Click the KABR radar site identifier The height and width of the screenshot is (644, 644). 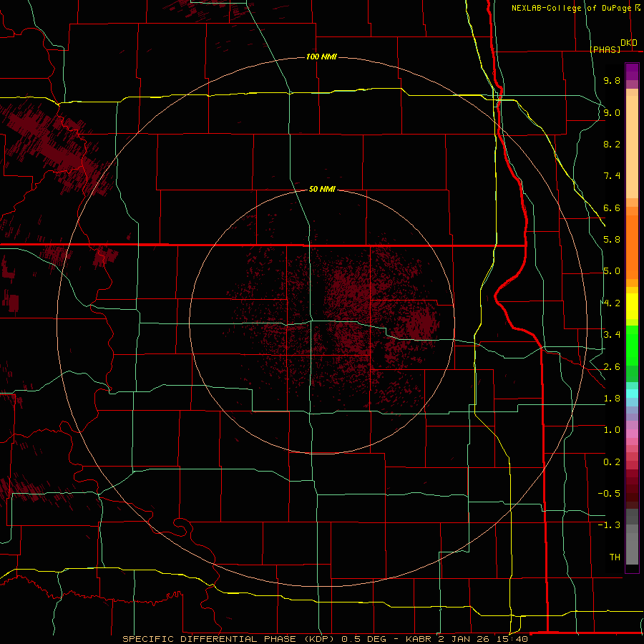419,639
